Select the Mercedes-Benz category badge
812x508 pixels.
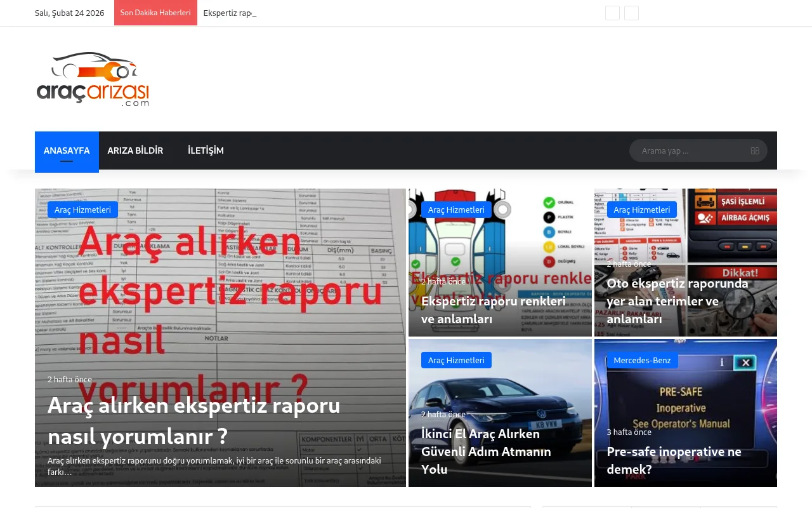[642, 360]
